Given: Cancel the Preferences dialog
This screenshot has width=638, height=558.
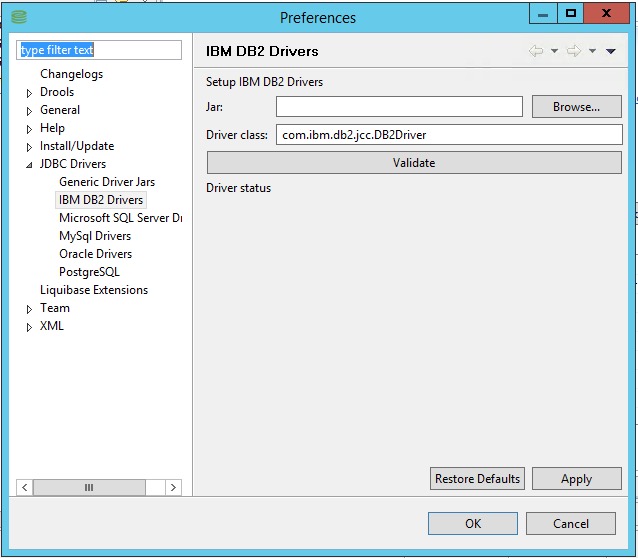Looking at the screenshot, I should click(570, 523).
